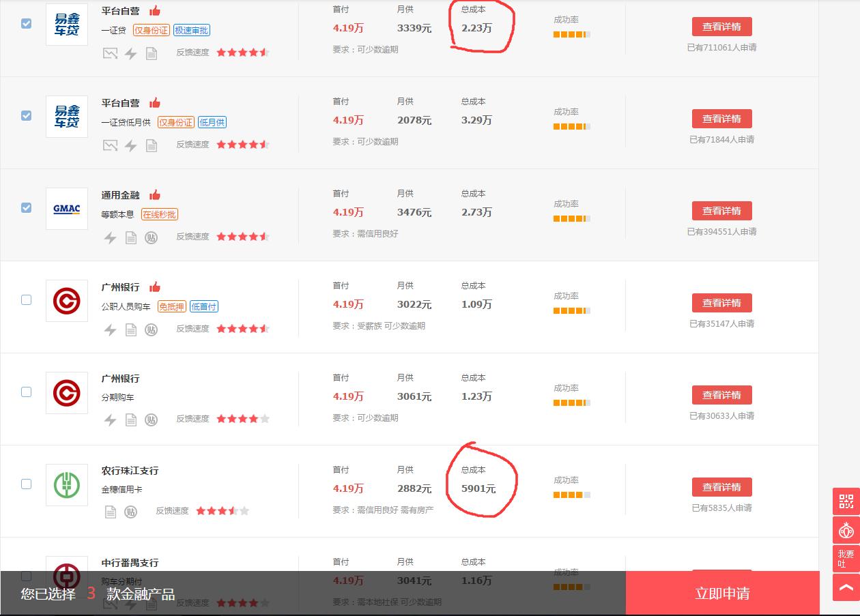Screen dimensions: 860x616
Task: Click the 在线秒批 tag
Action: point(160,214)
